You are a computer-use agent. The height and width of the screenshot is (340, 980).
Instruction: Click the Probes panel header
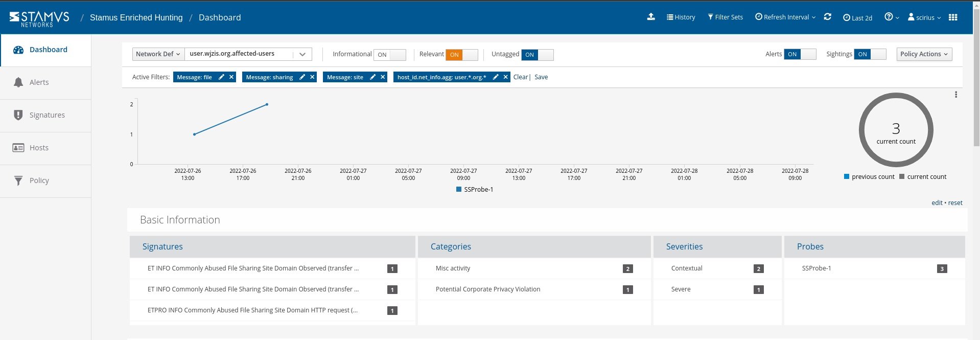point(874,246)
